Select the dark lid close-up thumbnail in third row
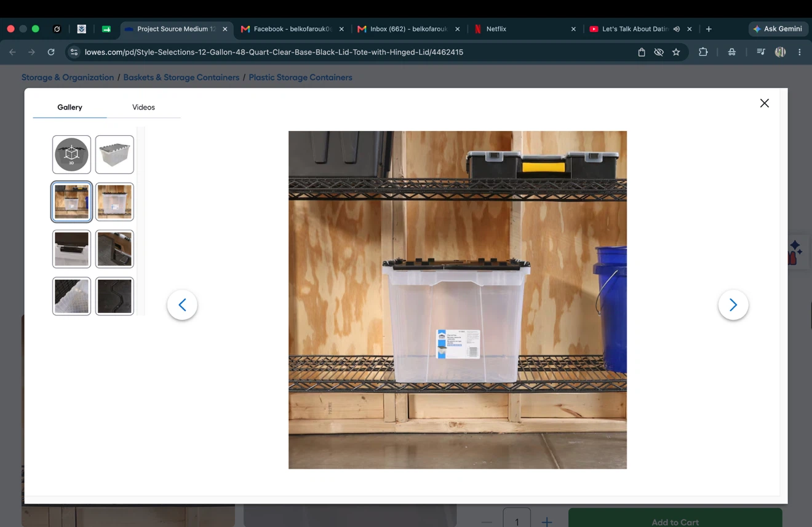The height and width of the screenshot is (527, 812). click(71, 249)
